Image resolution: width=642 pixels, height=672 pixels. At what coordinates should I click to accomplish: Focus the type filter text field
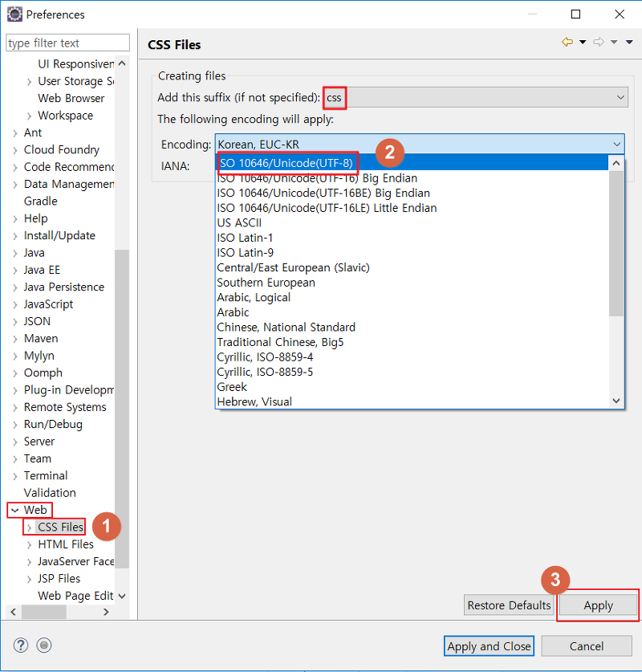(x=67, y=43)
